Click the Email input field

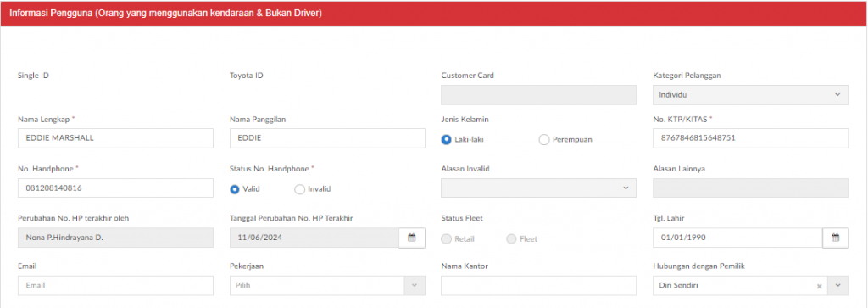click(x=115, y=285)
